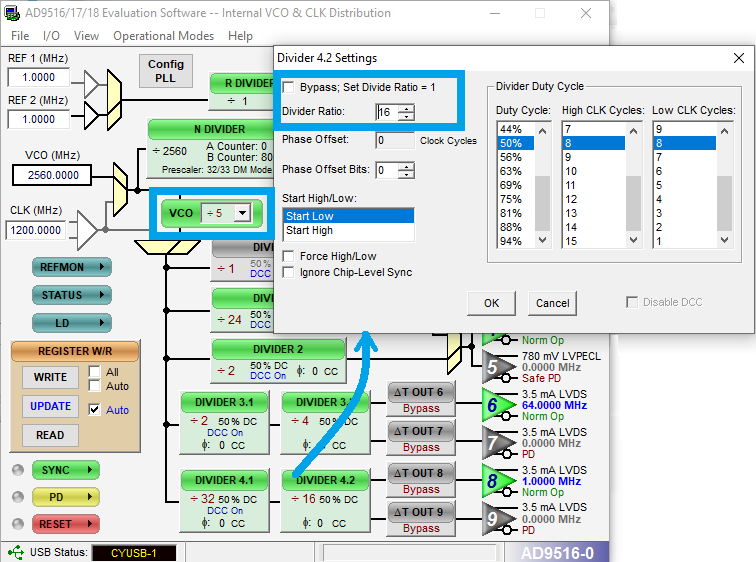Image resolution: width=756 pixels, height=562 pixels.
Task: Click the gray output 9 buffer icon
Action: pyautogui.click(x=495, y=518)
